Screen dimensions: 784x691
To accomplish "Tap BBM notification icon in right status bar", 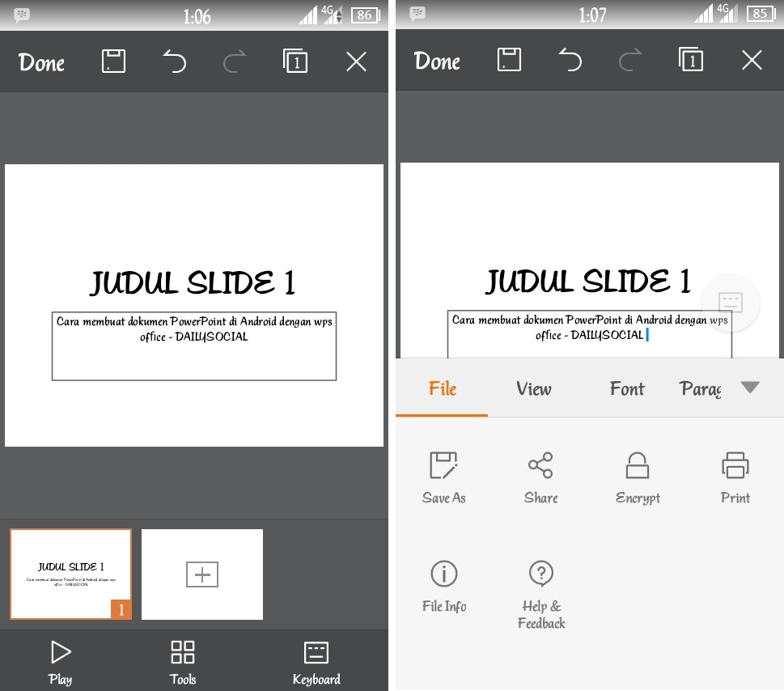I will [x=417, y=13].
